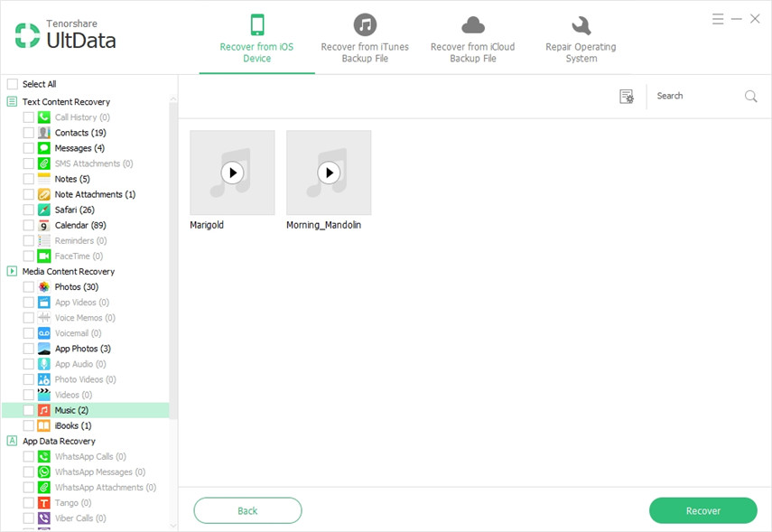Click the Contacts icon in sidebar

pyautogui.click(x=43, y=133)
